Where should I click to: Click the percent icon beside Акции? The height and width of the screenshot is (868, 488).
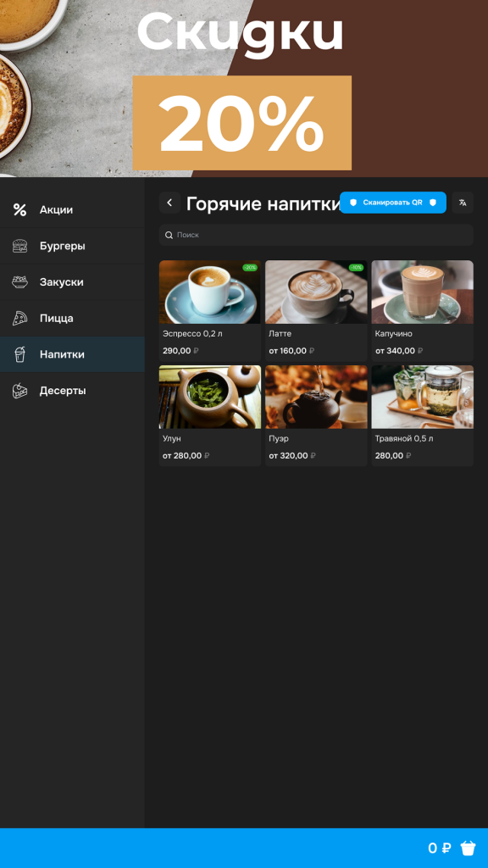(20, 210)
